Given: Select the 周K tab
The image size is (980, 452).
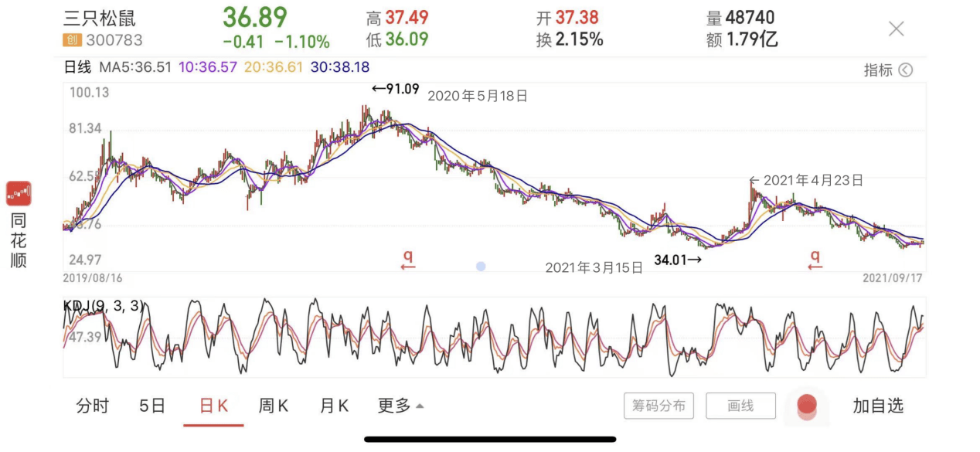Looking at the screenshot, I should [x=274, y=406].
